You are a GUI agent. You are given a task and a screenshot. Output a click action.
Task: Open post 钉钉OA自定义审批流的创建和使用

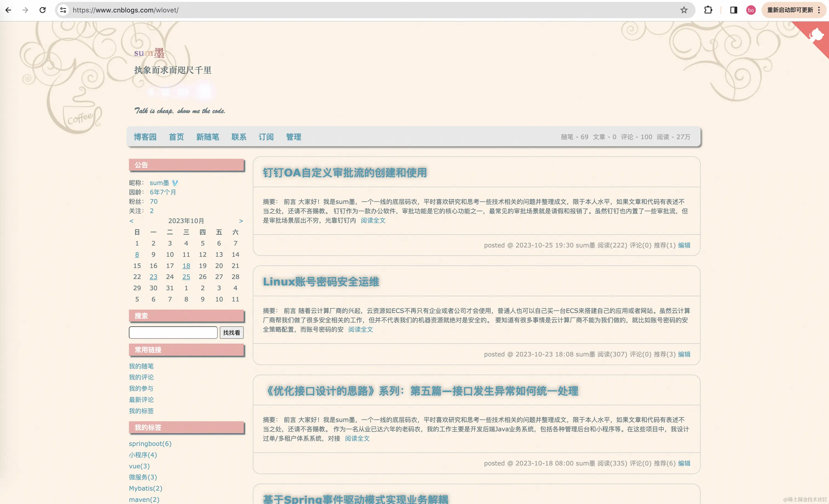pyautogui.click(x=345, y=173)
